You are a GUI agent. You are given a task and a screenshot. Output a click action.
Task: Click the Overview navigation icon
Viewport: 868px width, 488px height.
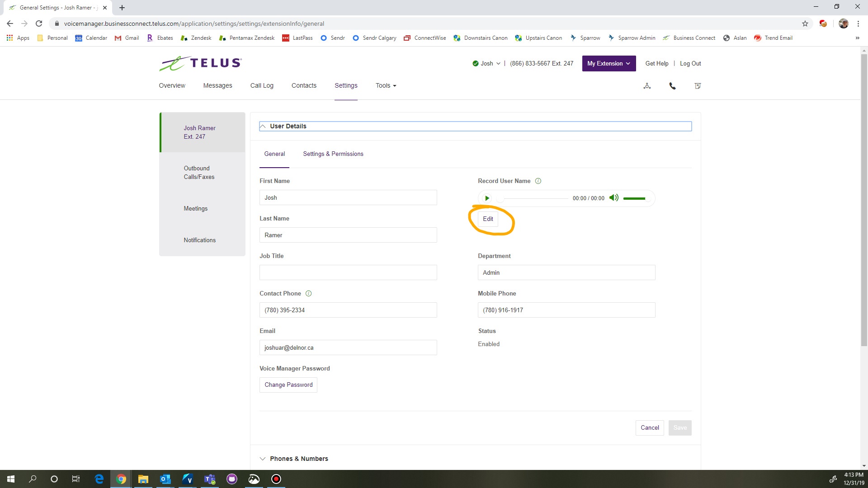(172, 85)
